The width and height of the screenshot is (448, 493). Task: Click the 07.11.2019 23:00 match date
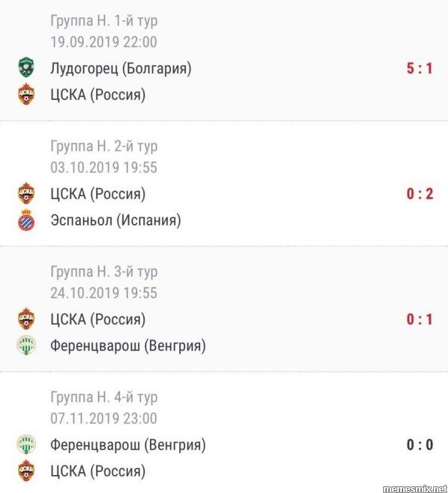coord(104,418)
